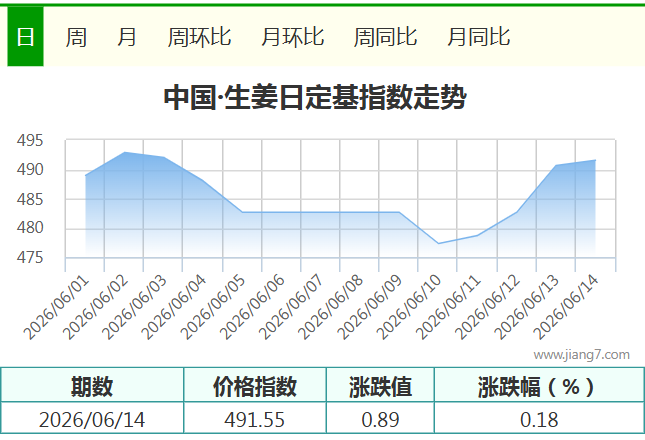Click the 价格指数 column header
This screenshot has width=645, height=440.
coord(255,386)
